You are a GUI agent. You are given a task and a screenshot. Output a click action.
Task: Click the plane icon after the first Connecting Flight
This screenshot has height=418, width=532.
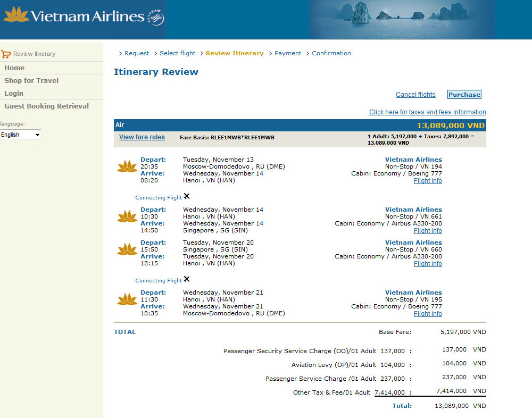tap(187, 196)
